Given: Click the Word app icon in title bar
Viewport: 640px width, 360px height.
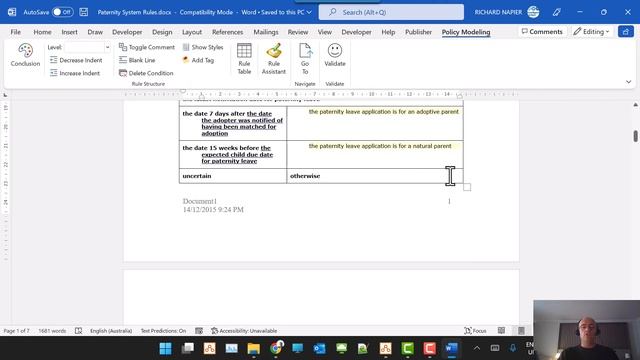Looking at the screenshot, I should click(x=12, y=12).
